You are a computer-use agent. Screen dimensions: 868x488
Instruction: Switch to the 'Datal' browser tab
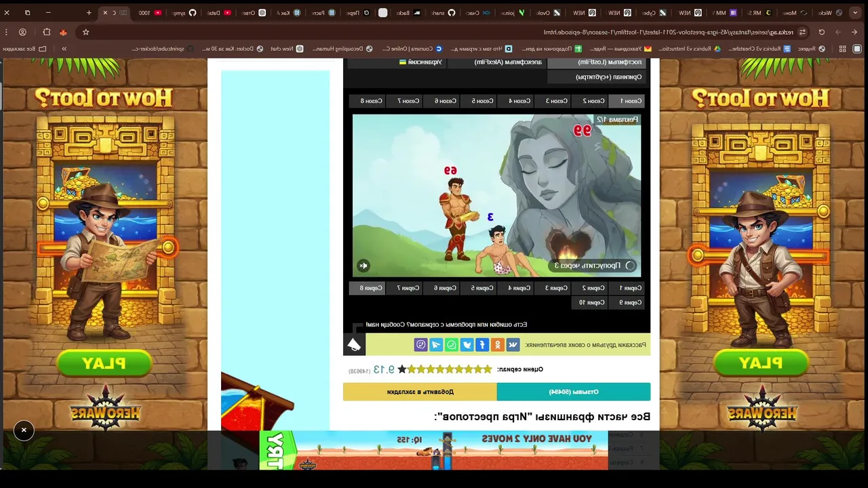point(218,12)
